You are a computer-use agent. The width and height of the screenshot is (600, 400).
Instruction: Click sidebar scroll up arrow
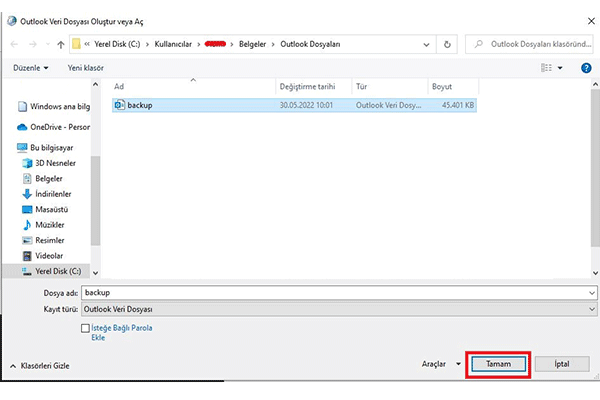click(x=96, y=84)
